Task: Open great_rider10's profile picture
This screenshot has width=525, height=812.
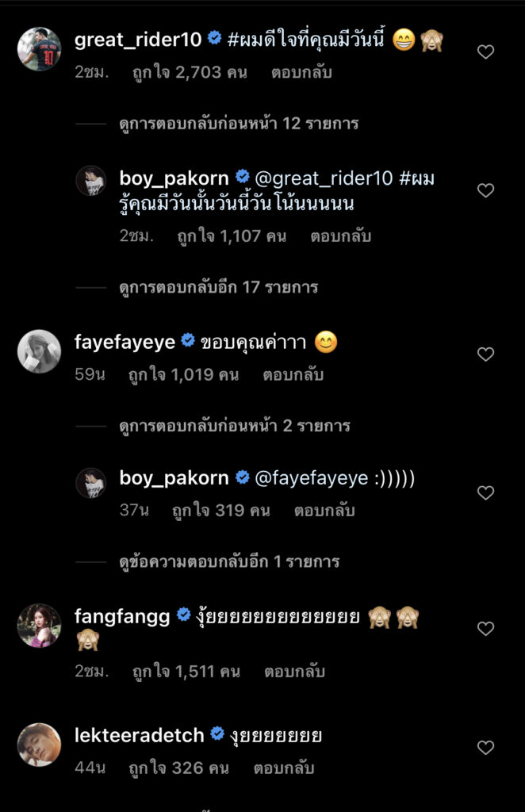Action: click(39, 49)
